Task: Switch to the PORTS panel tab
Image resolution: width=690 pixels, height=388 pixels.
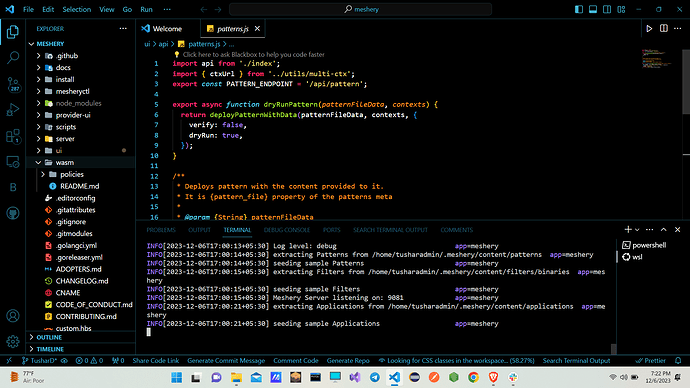Action: (331, 230)
